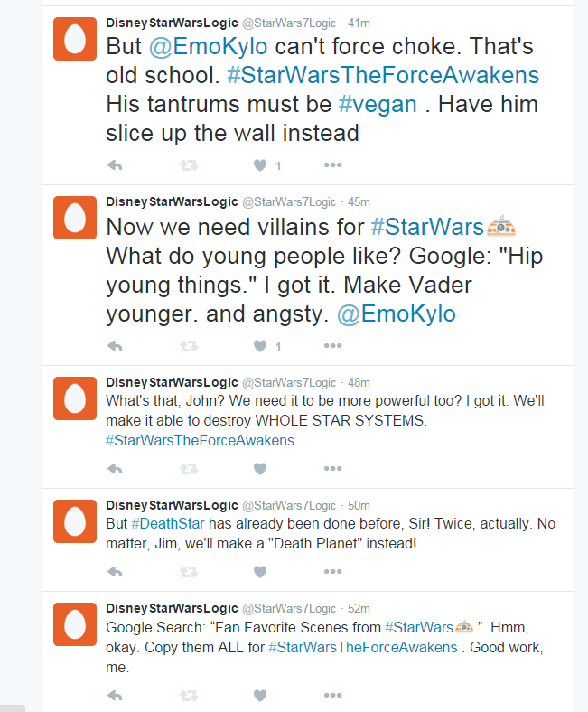Reply to the tweet about making Vader younger
The width and height of the screenshot is (588, 712).
pyautogui.click(x=115, y=346)
